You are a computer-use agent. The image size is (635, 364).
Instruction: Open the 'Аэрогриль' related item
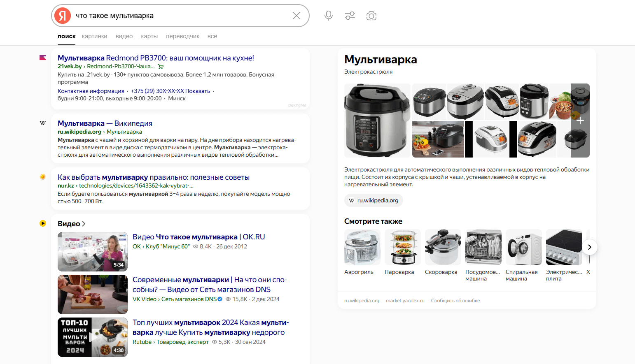tap(362, 252)
